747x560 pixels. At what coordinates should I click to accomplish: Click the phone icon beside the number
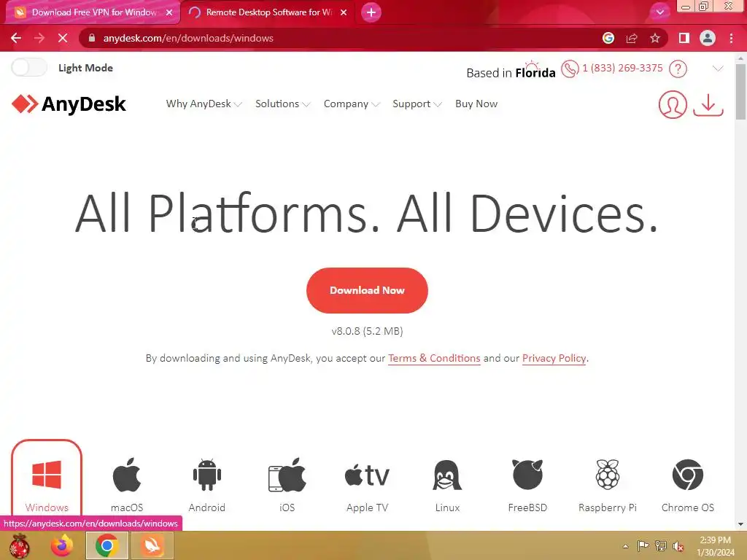[569, 69]
